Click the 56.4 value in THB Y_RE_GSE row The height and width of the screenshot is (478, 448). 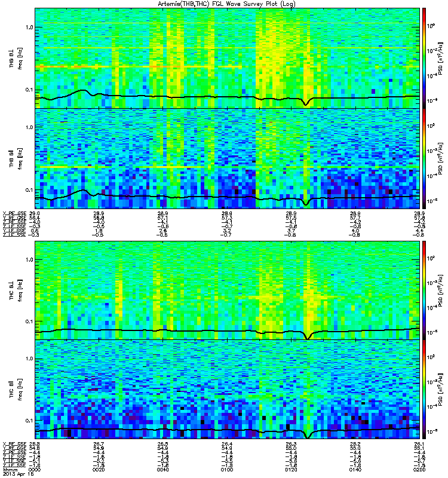pos(34,217)
